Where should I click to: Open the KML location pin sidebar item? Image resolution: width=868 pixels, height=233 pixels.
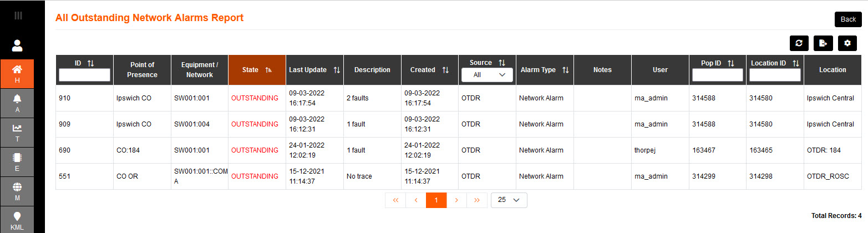(x=17, y=220)
